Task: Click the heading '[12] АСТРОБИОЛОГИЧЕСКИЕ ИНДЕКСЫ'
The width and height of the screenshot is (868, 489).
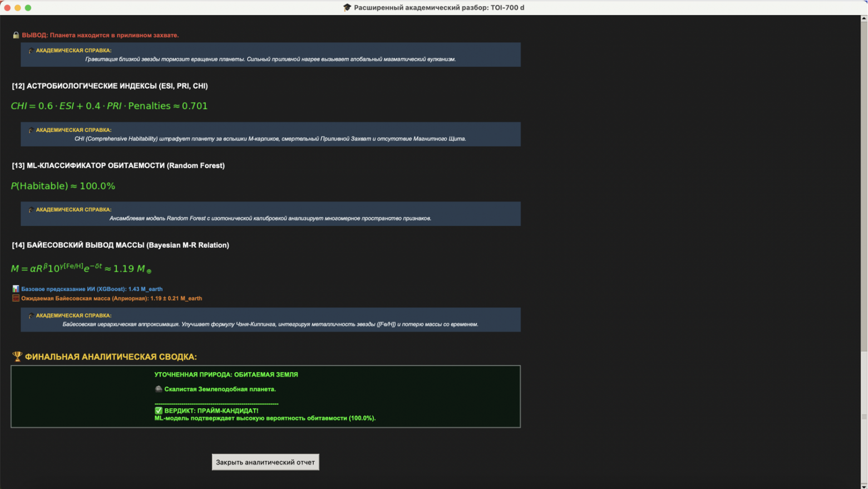Action: (x=110, y=86)
